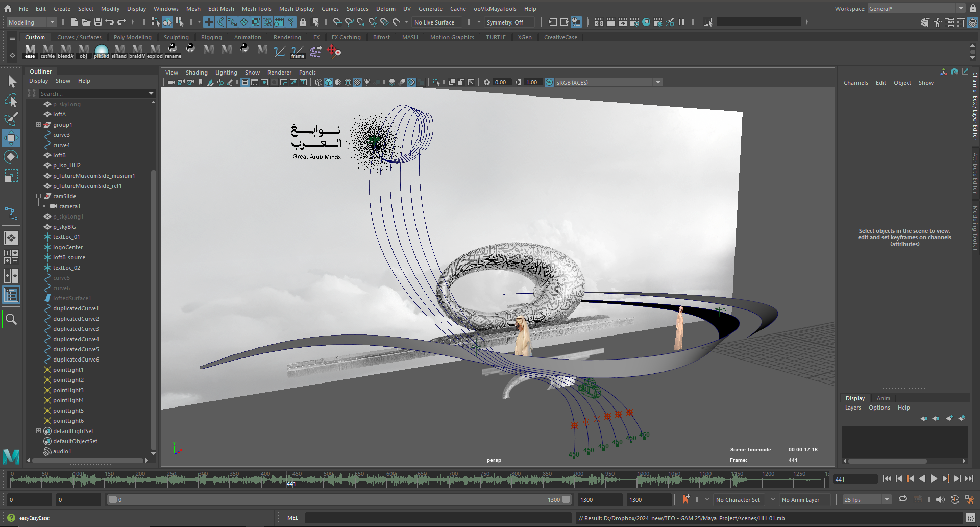Click the Undo arrow icon
The height and width of the screenshot is (527, 980).
coord(110,22)
